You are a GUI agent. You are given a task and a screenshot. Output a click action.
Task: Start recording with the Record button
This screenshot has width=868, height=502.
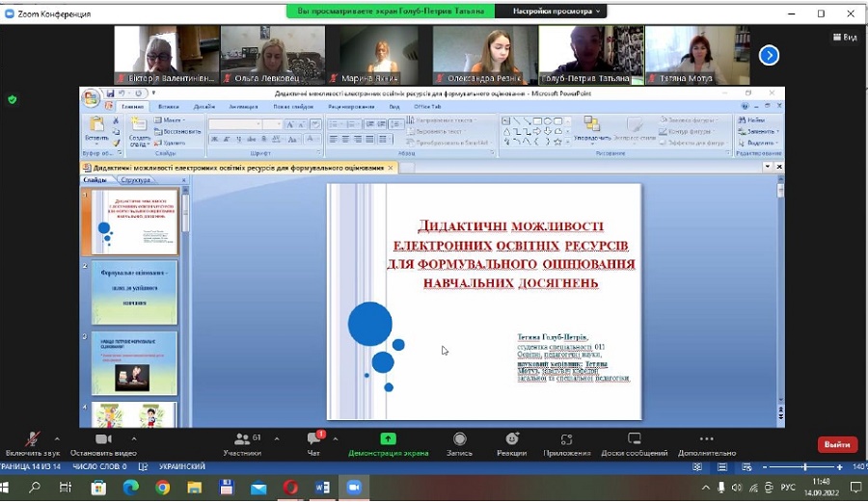tap(460, 440)
